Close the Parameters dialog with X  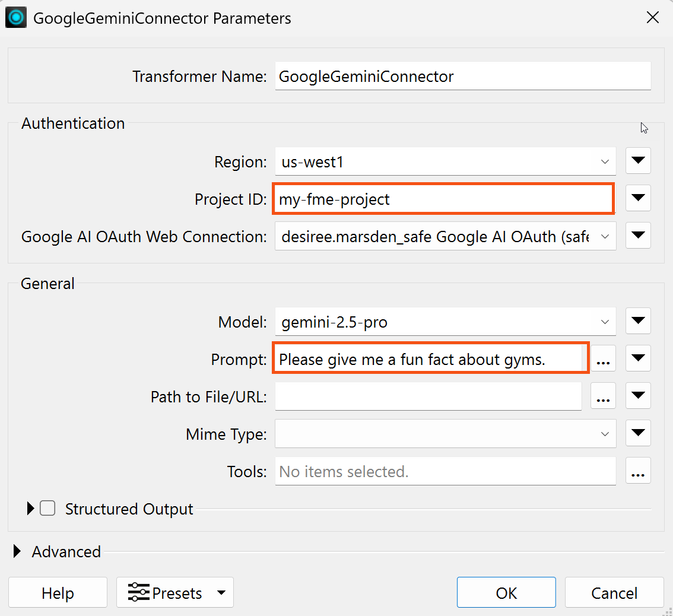pyautogui.click(x=653, y=18)
